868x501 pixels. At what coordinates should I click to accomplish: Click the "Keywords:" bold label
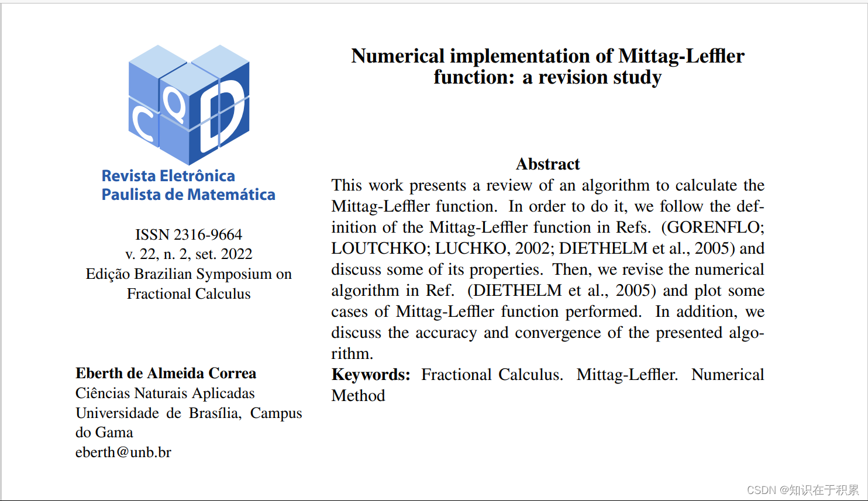click(371, 375)
